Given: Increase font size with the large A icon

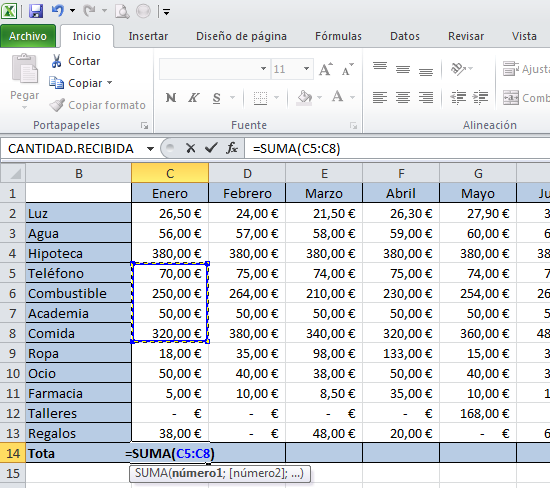Looking at the screenshot, I should (326, 69).
